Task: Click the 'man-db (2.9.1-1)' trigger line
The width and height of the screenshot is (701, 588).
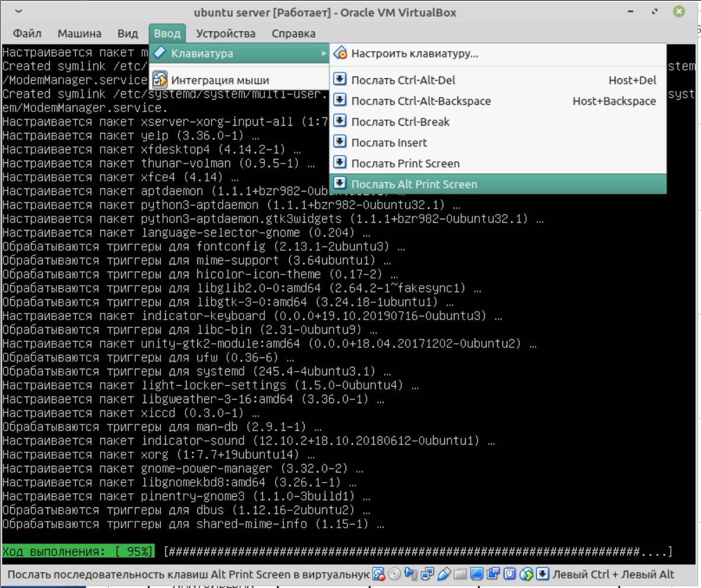Action: pos(162,427)
